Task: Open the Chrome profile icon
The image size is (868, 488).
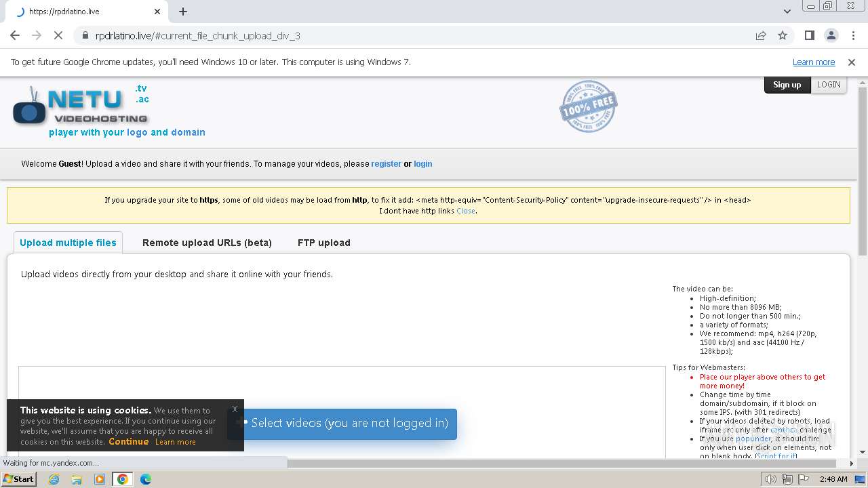Action: pos(831,35)
